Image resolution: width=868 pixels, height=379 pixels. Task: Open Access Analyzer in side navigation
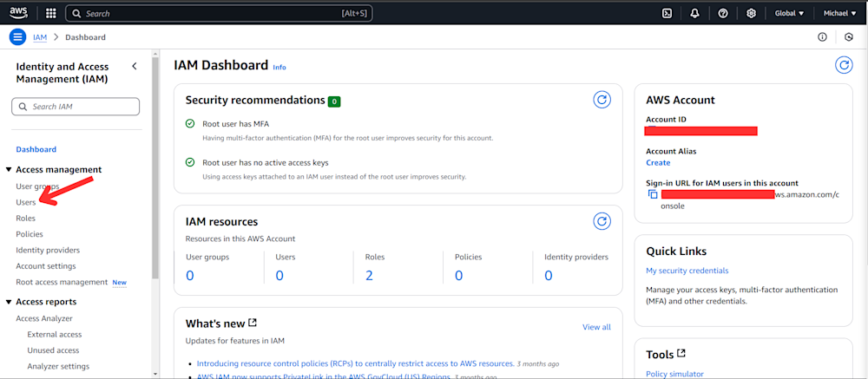coord(44,318)
